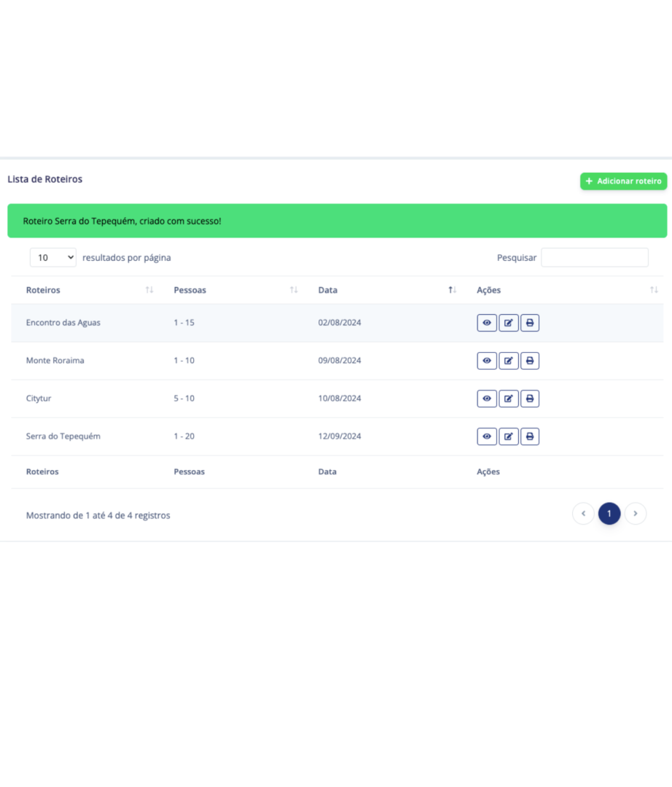Go to the previous page arrow
The width and height of the screenshot is (672, 787).
(583, 514)
